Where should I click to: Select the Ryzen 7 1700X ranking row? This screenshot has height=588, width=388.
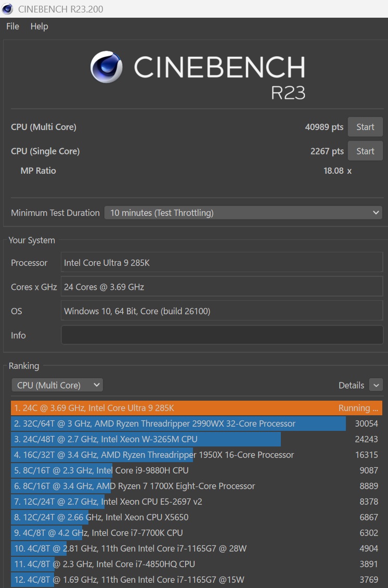(x=197, y=486)
